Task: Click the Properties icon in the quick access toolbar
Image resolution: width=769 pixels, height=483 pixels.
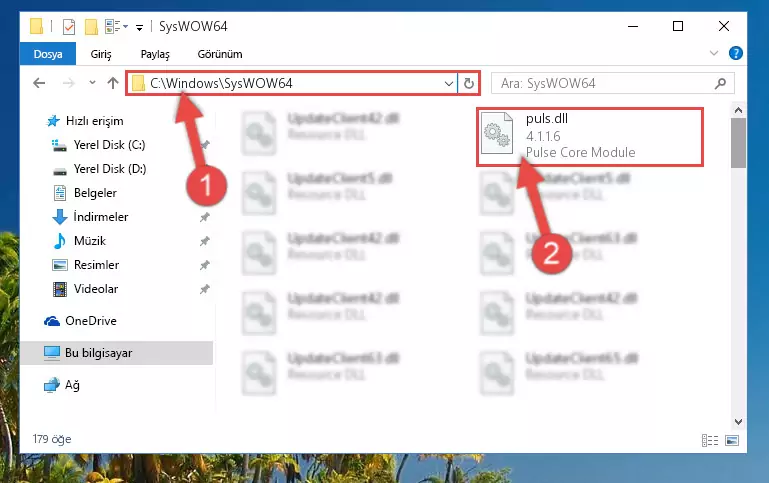Action: 69,26
